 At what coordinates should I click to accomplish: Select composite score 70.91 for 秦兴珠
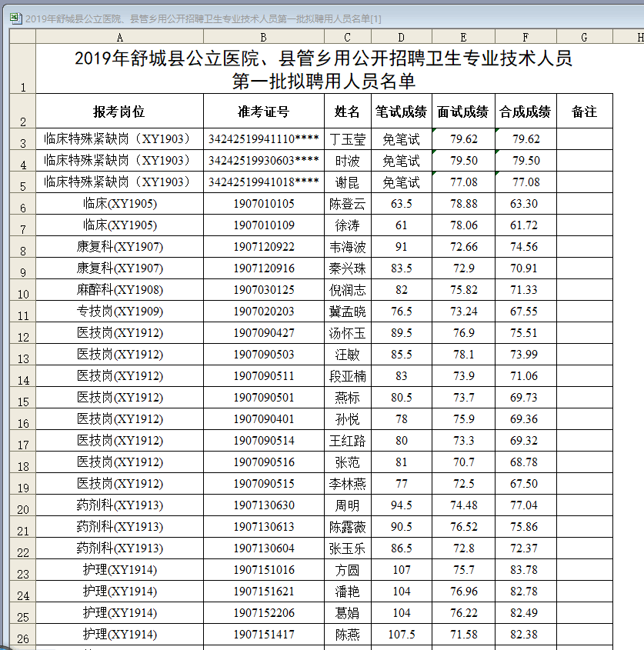[x=526, y=268]
